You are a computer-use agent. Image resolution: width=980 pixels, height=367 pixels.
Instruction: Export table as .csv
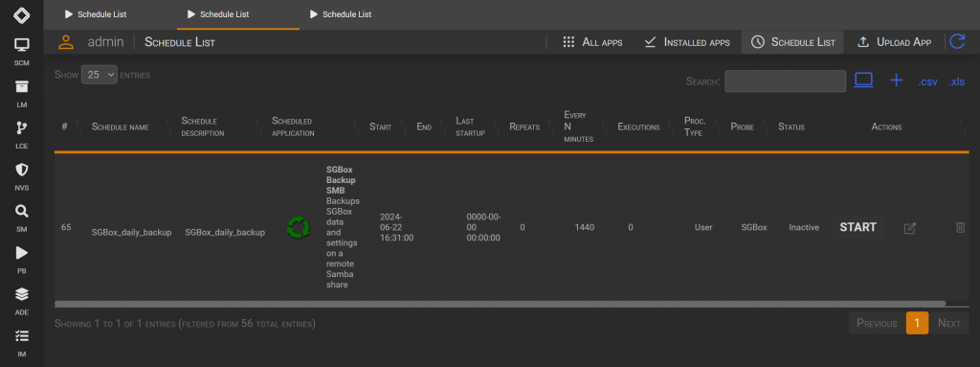927,81
